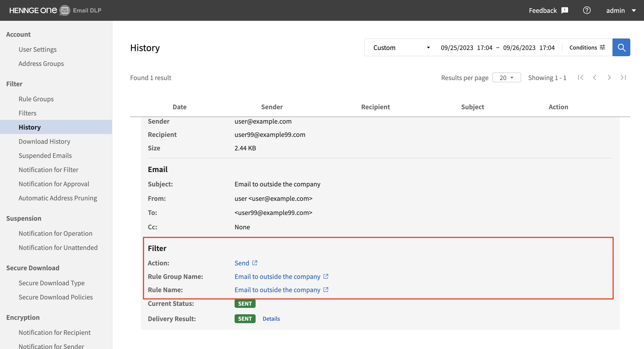
Task: Expand the admin account menu
Action: point(621,10)
